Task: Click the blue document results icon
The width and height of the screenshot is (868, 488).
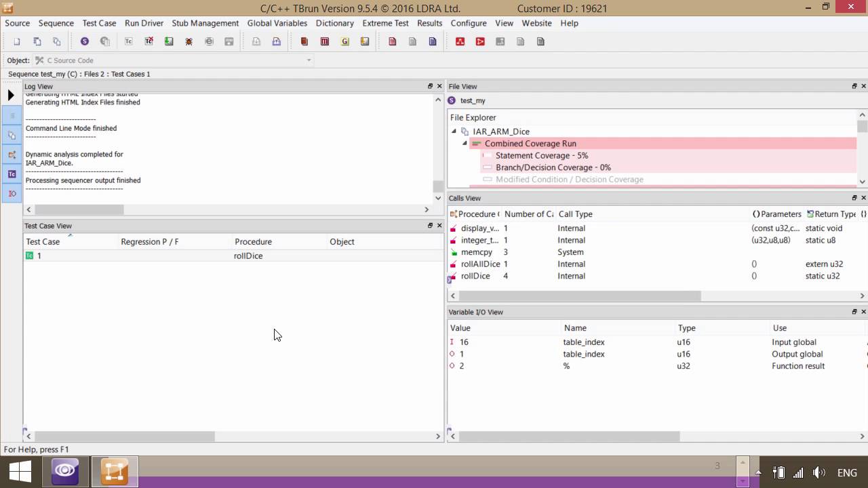Action: (433, 41)
